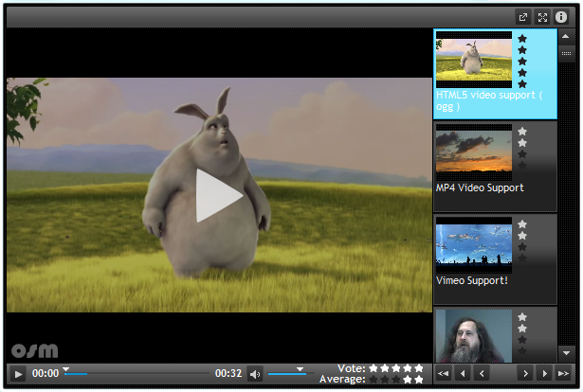The height and width of the screenshot is (392, 583).
Task: Click the 00:00 elapsed time display
Action: tap(46, 373)
